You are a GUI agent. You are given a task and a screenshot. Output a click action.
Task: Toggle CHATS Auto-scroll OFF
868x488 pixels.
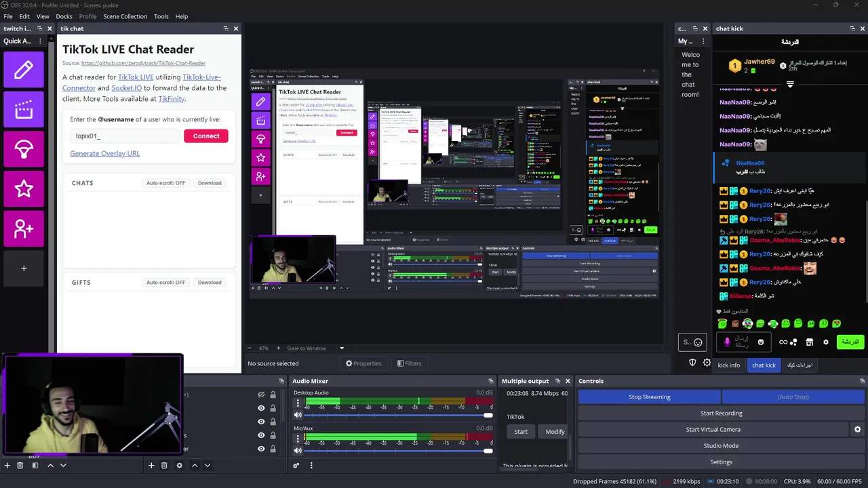click(x=165, y=183)
